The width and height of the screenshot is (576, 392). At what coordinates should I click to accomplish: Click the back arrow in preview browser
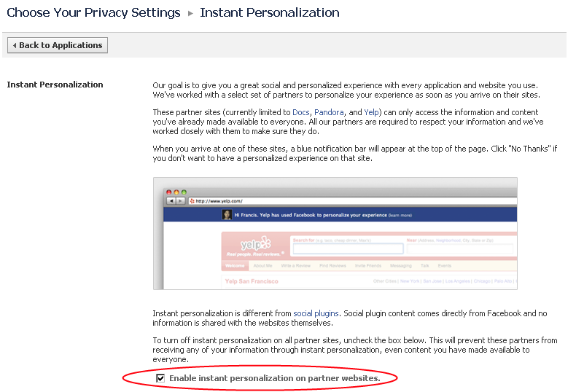click(x=171, y=201)
